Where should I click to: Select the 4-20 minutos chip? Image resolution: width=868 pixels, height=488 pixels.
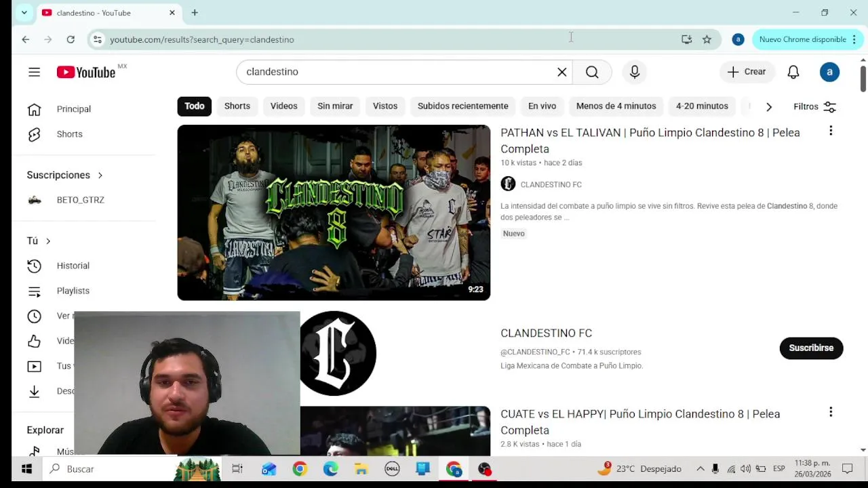pyautogui.click(x=702, y=106)
